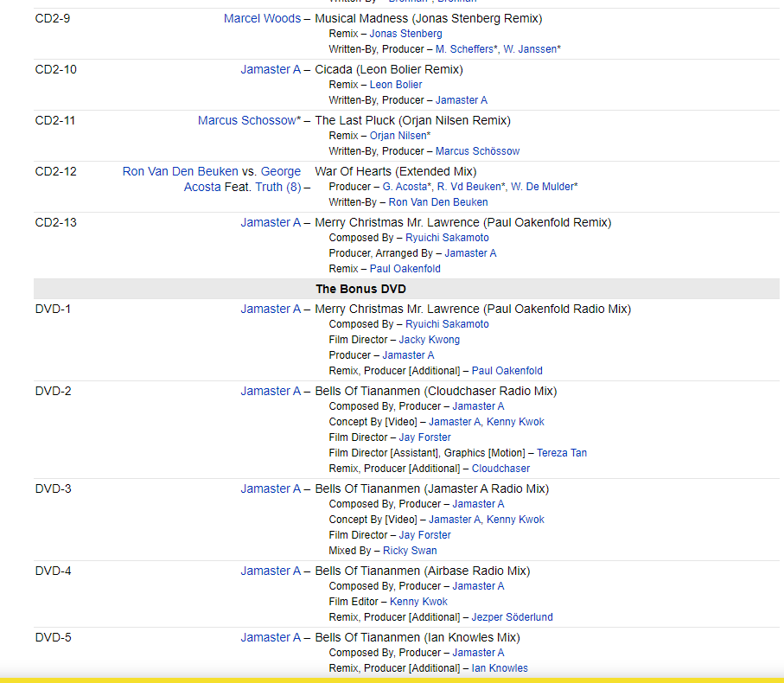This screenshot has height=683, width=784.
Task: Select title 'Bells Of Tiananmen (Jamaster A Radio Mix)'
Action: pyautogui.click(x=432, y=488)
